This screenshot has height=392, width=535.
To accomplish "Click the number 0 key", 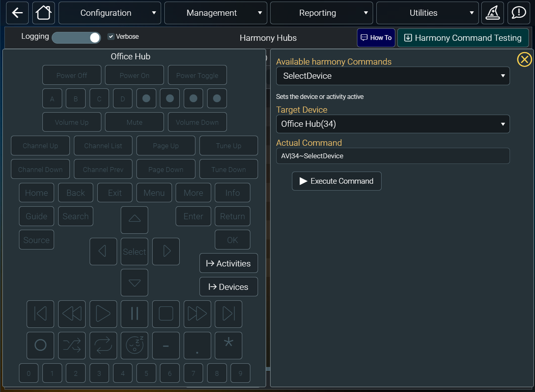I will coord(29,373).
